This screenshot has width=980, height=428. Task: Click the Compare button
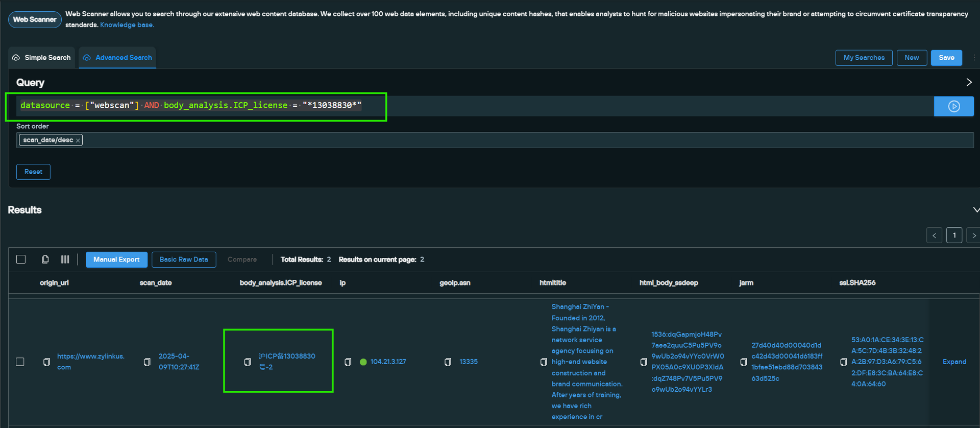(x=242, y=259)
